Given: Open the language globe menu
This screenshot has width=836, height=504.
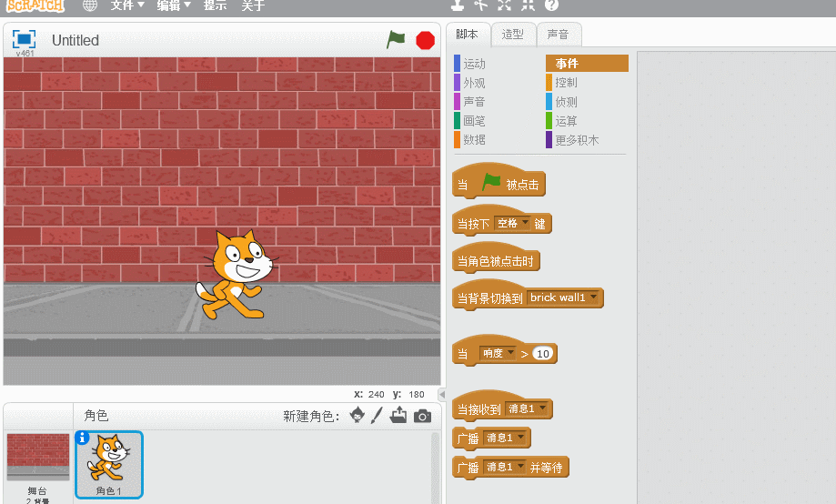Looking at the screenshot, I should [x=90, y=5].
